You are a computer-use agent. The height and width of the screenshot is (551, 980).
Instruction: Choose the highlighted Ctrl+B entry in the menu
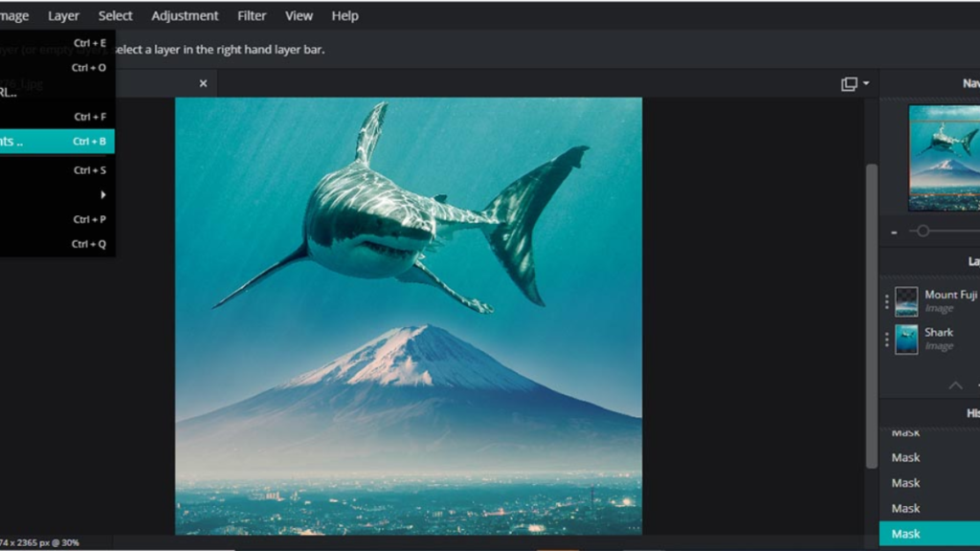57,141
